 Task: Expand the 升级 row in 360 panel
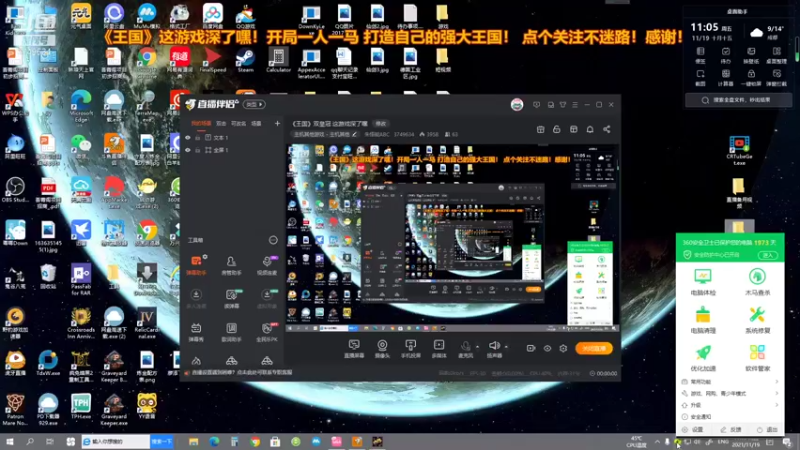click(730, 405)
